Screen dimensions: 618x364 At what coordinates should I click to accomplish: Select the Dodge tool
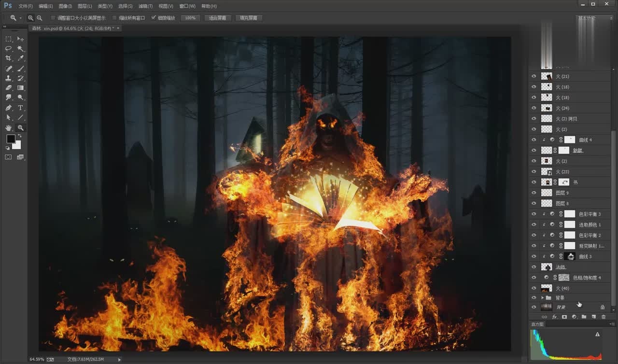(20, 98)
